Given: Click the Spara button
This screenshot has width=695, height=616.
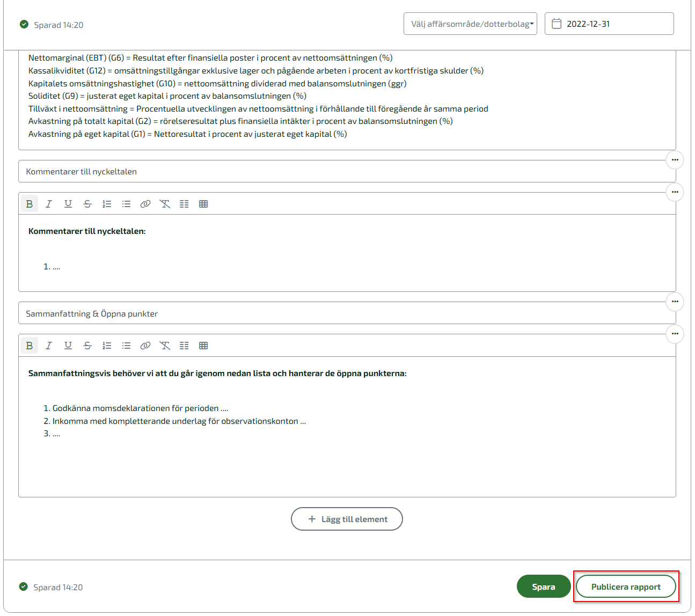Looking at the screenshot, I should tap(544, 586).
